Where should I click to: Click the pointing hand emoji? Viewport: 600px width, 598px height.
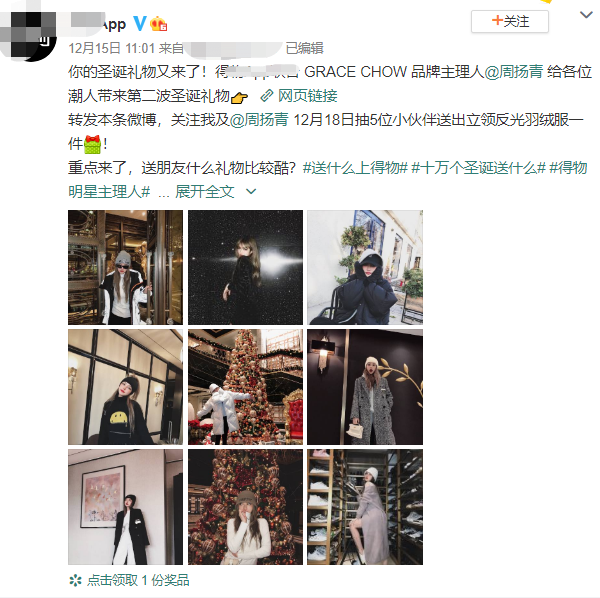(x=240, y=98)
